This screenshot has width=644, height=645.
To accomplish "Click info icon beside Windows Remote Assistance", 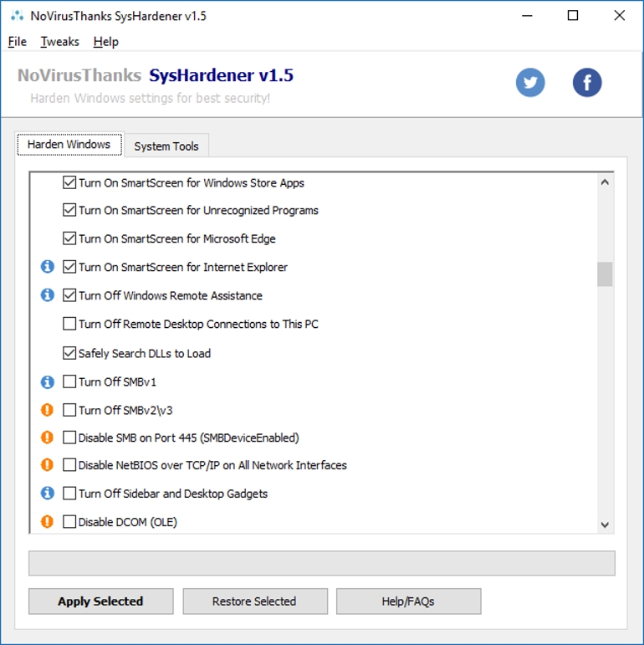I will [48, 295].
